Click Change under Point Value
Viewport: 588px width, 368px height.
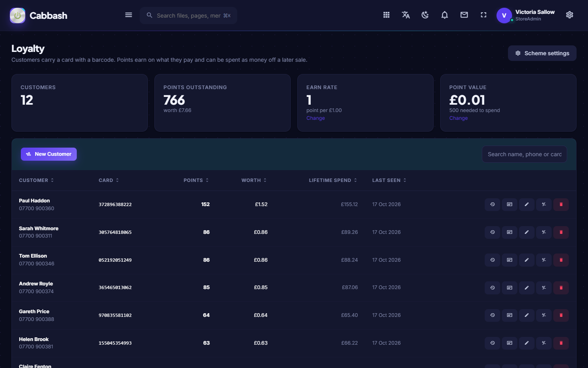point(459,118)
